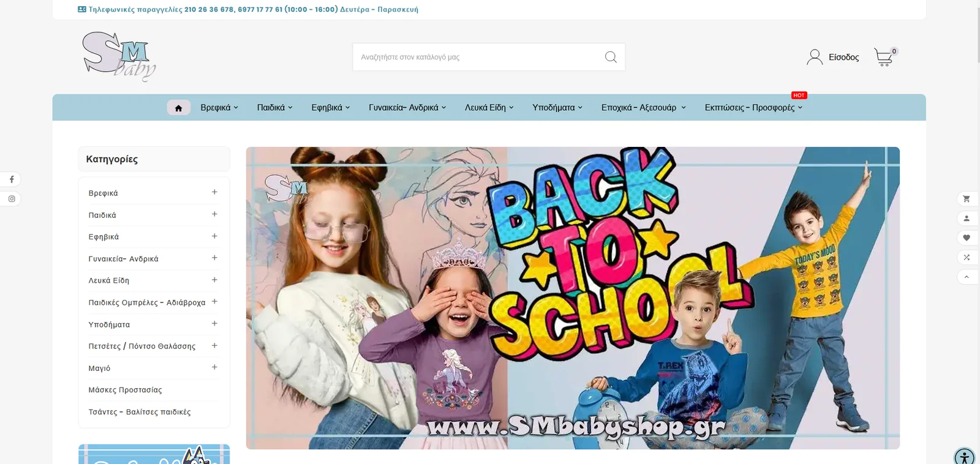The height and width of the screenshot is (464, 980).
Task: Open the Εφηβικά navigation menu
Action: click(331, 108)
